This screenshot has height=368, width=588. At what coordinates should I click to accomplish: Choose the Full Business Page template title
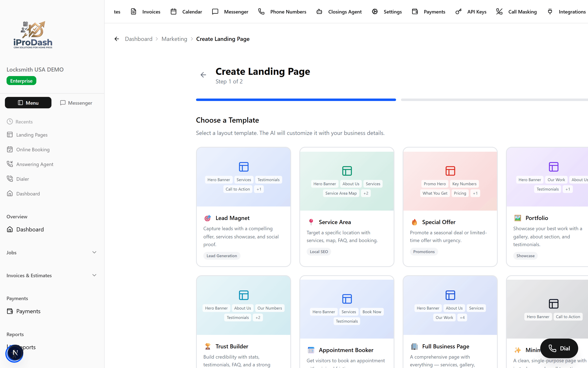coord(446,346)
